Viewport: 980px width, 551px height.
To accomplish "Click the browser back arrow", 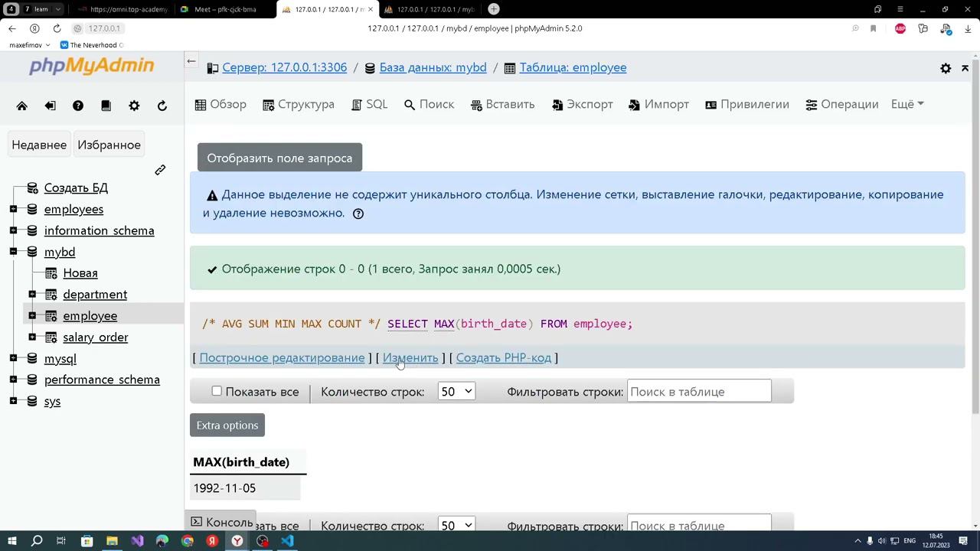I will 12,28.
